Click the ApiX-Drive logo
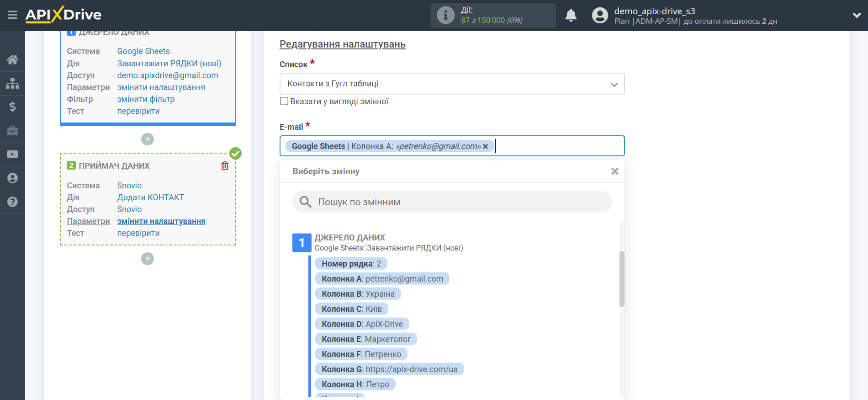Screen dimensions: 868x400 [64, 15]
